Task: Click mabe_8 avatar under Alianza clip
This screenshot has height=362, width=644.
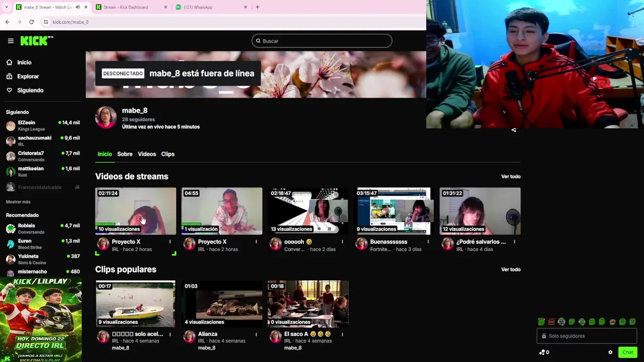Action: pyautogui.click(x=189, y=336)
